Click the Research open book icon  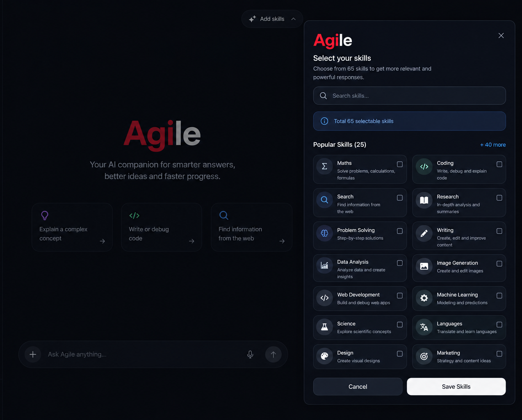tap(424, 200)
